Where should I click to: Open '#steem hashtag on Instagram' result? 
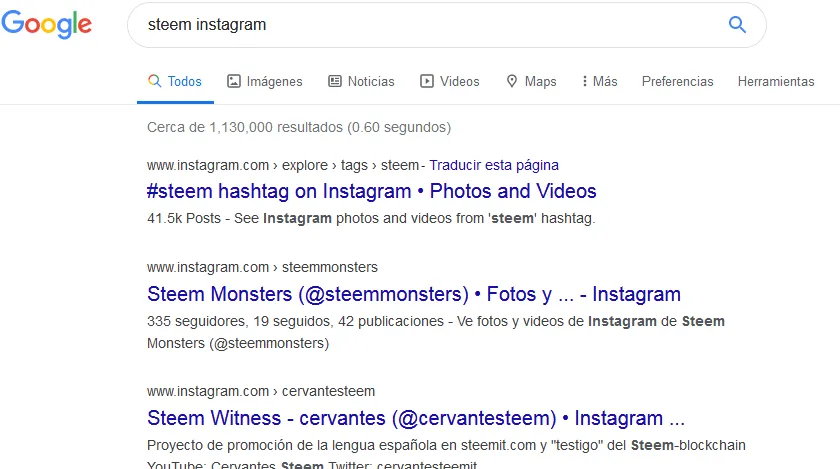click(x=371, y=191)
